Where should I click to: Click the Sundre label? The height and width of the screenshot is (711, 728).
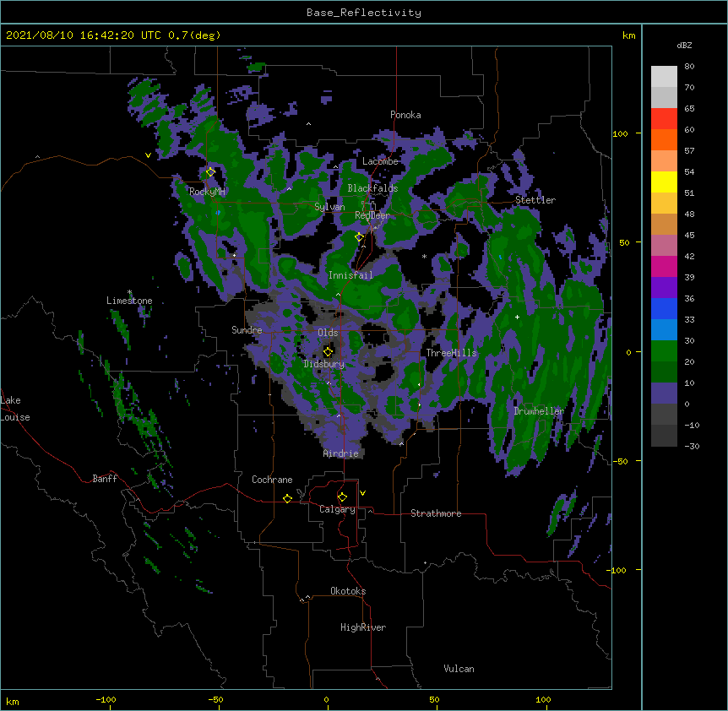[x=247, y=330]
